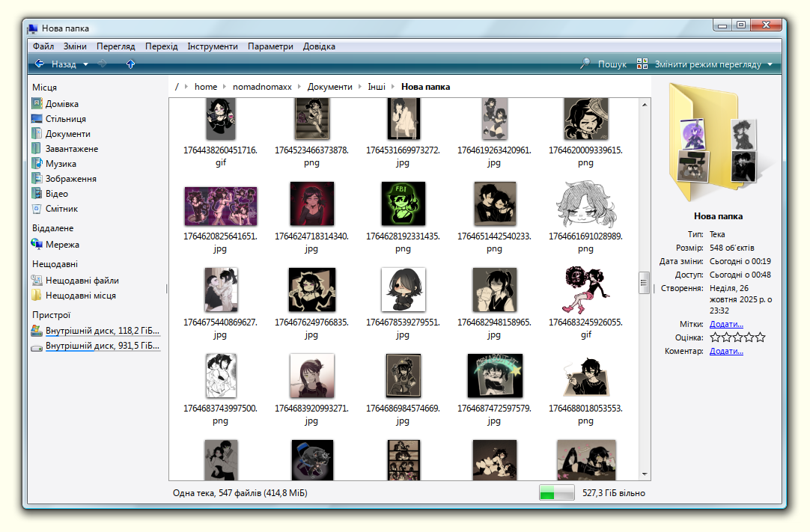This screenshot has width=810, height=532.
Task: Open the Зміни menu
Action: pyautogui.click(x=75, y=46)
